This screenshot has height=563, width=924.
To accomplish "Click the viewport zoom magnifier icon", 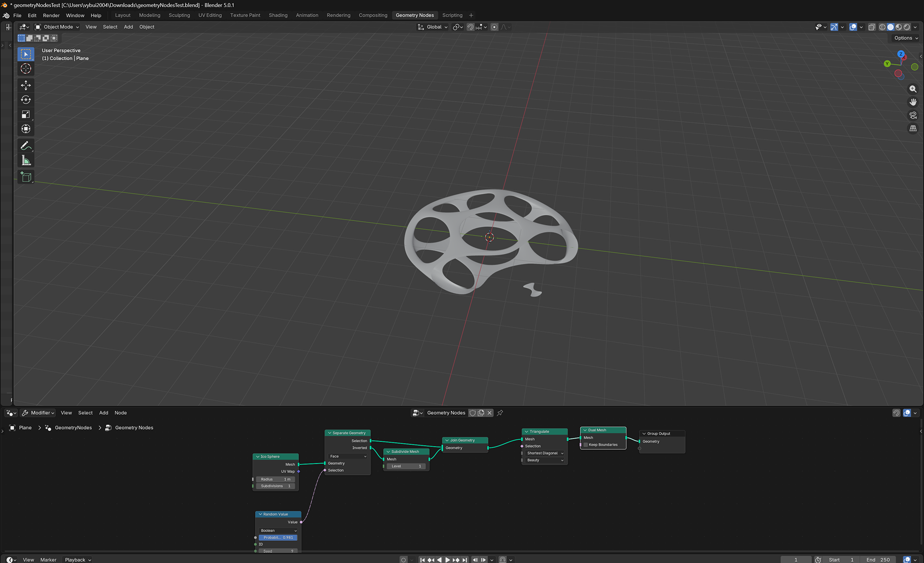I will pyautogui.click(x=913, y=89).
